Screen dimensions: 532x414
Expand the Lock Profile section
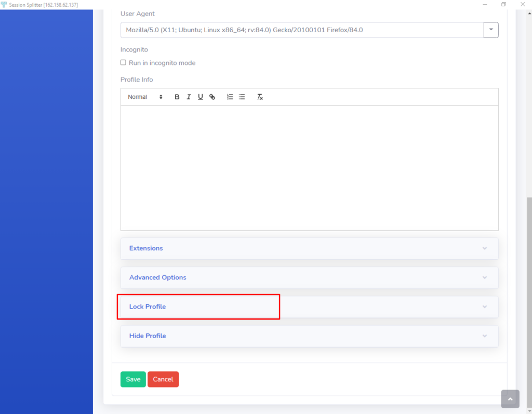[x=310, y=307]
